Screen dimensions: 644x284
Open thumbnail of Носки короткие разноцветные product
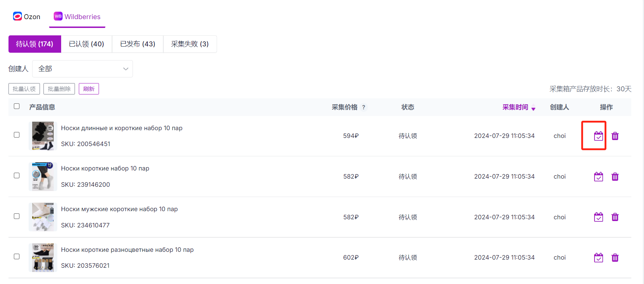[x=43, y=257]
